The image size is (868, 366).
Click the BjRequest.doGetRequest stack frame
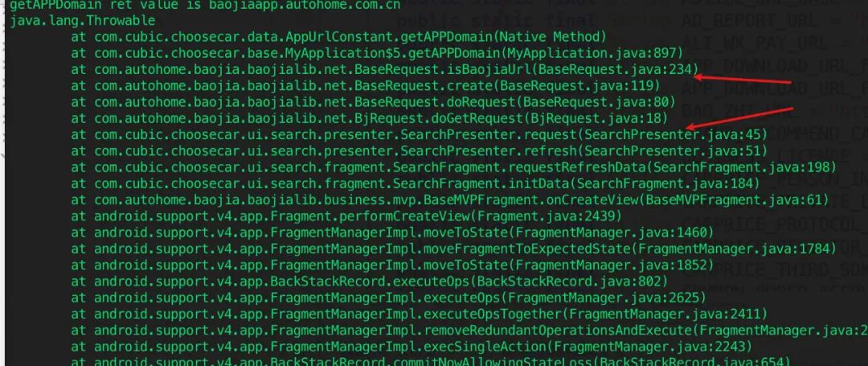[370, 118]
